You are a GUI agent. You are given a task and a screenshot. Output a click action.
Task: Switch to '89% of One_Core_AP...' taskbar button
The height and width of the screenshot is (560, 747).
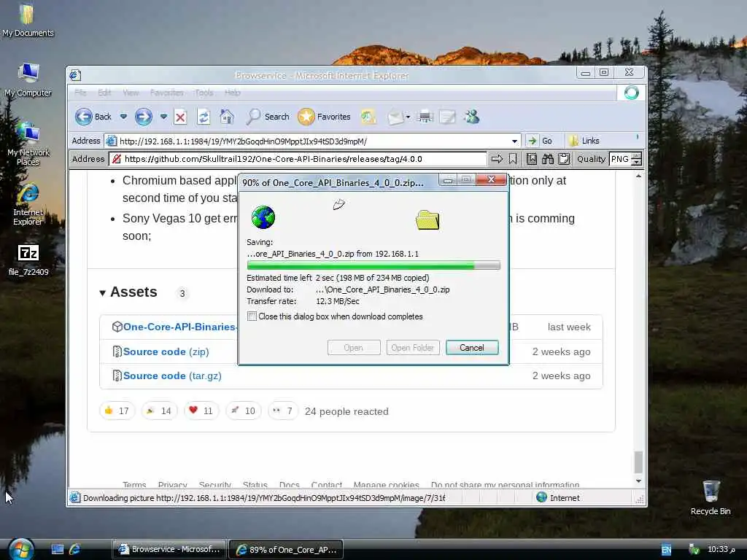[286, 549]
